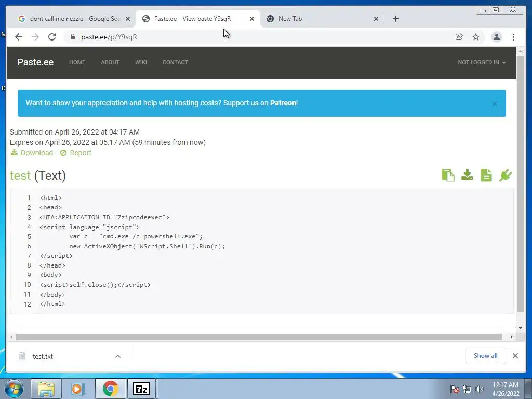This screenshot has height=399, width=532.
Task: Click the Action Center flag icon
Action: pyautogui.click(x=455, y=389)
